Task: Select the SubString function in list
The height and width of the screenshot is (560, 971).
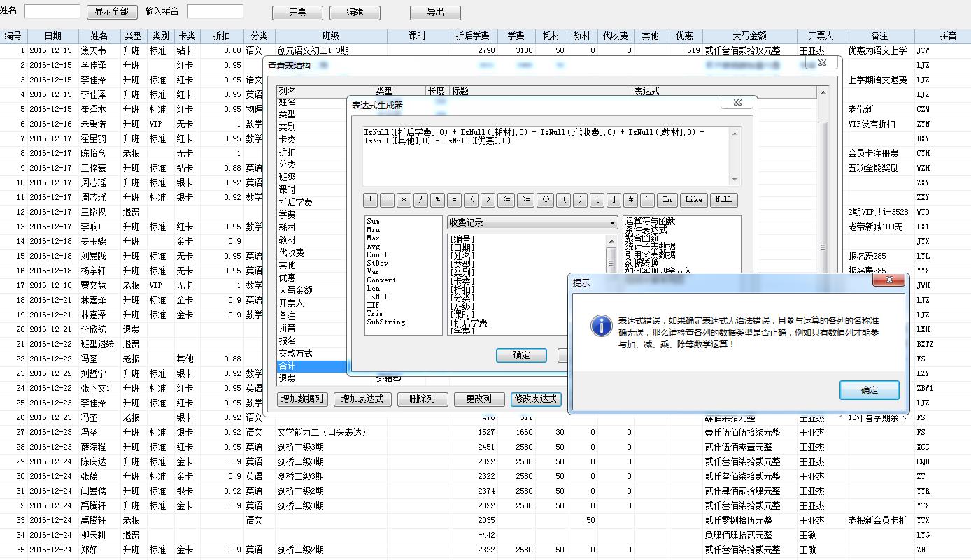Action: point(385,322)
